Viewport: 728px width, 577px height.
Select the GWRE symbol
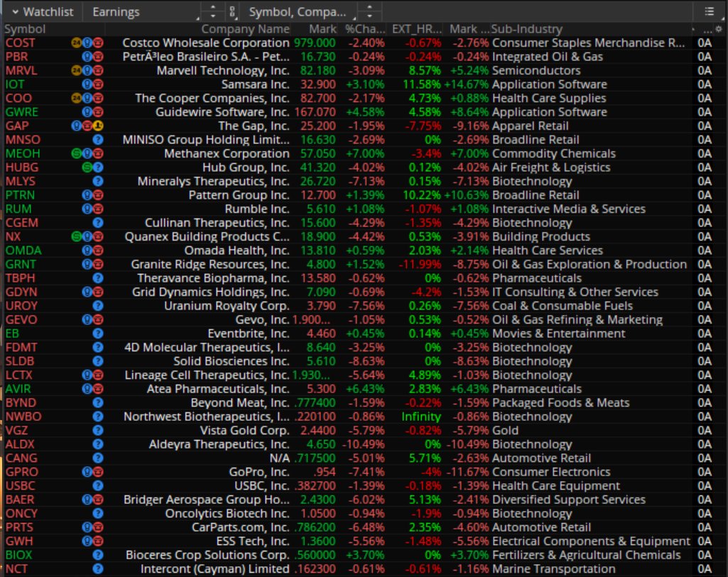pyautogui.click(x=22, y=112)
